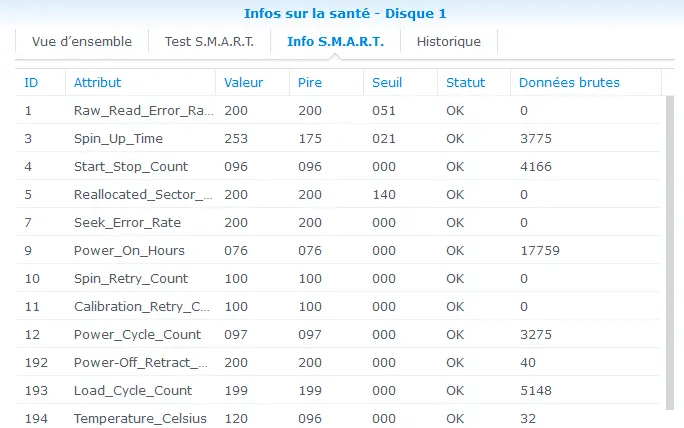Click Valeur 120 in Temperature_Celsius row

tap(236, 418)
